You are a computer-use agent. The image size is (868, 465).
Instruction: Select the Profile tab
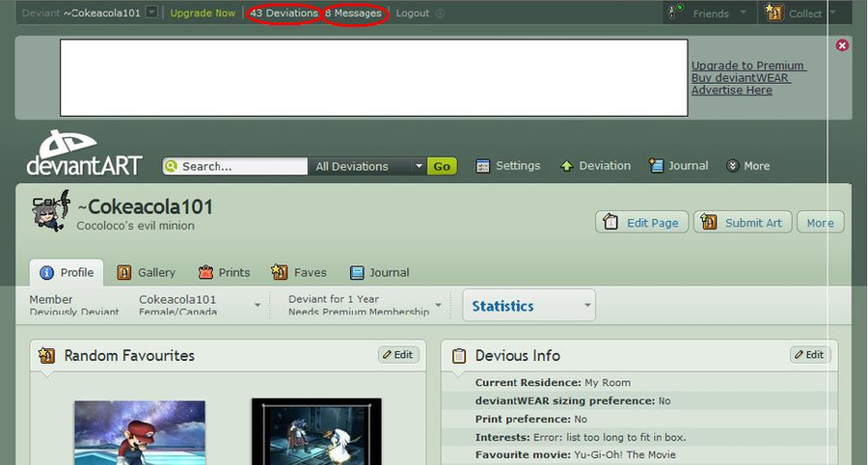pyautogui.click(x=67, y=272)
